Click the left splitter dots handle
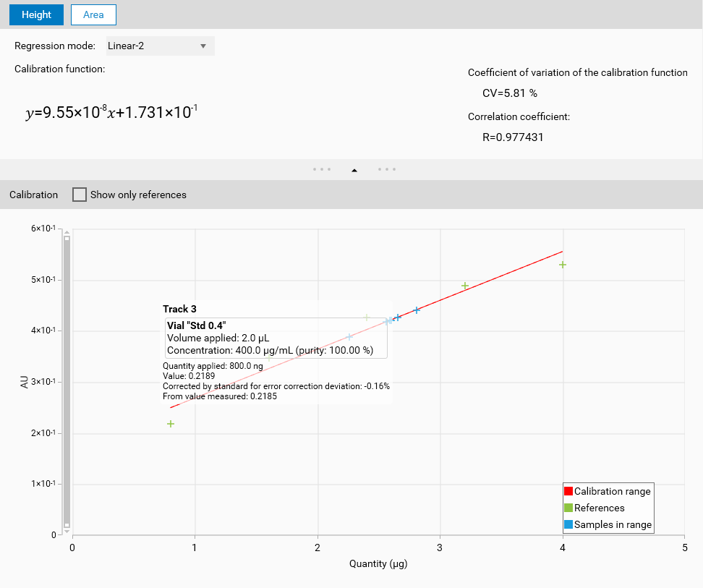Viewport: 703px width, 588px height. pyautogui.click(x=322, y=170)
